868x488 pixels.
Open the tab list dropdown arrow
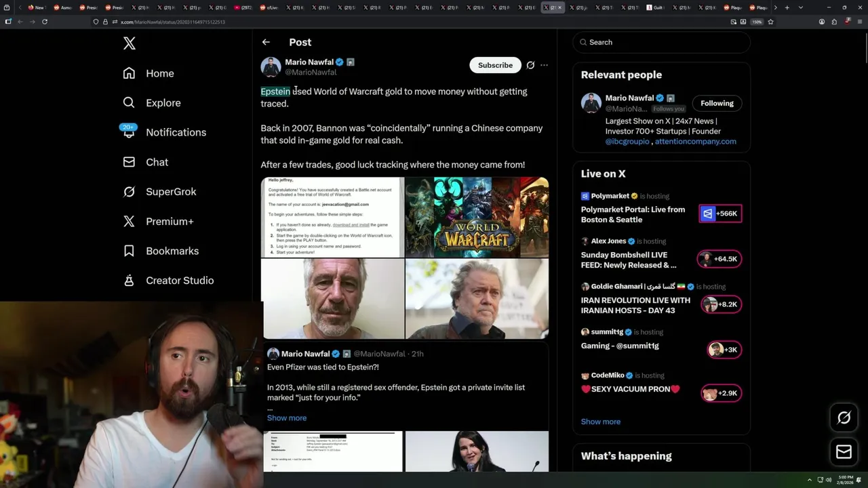pos(800,7)
